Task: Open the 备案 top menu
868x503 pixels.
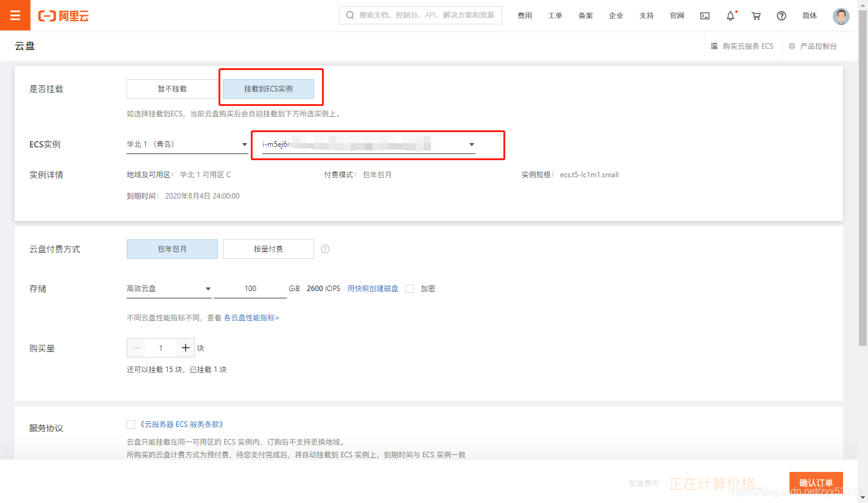Action: [586, 16]
